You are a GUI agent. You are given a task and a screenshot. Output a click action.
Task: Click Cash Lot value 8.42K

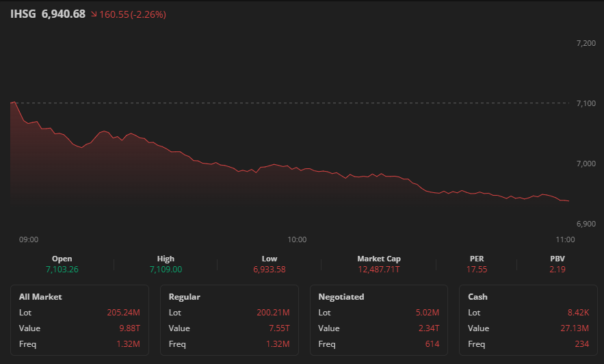pyautogui.click(x=578, y=313)
